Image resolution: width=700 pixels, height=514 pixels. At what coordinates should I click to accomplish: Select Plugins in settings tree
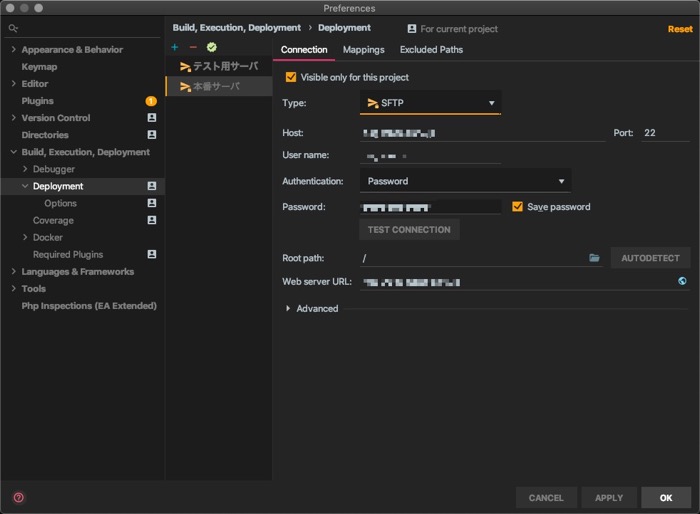click(x=38, y=101)
